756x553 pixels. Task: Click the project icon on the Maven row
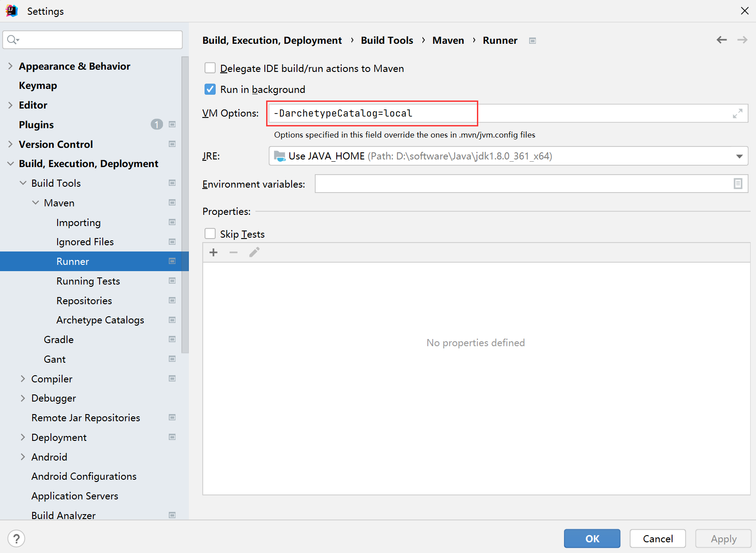point(172,202)
